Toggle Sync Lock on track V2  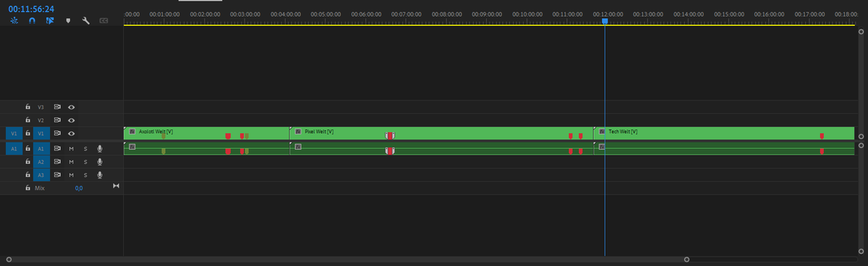click(58, 120)
